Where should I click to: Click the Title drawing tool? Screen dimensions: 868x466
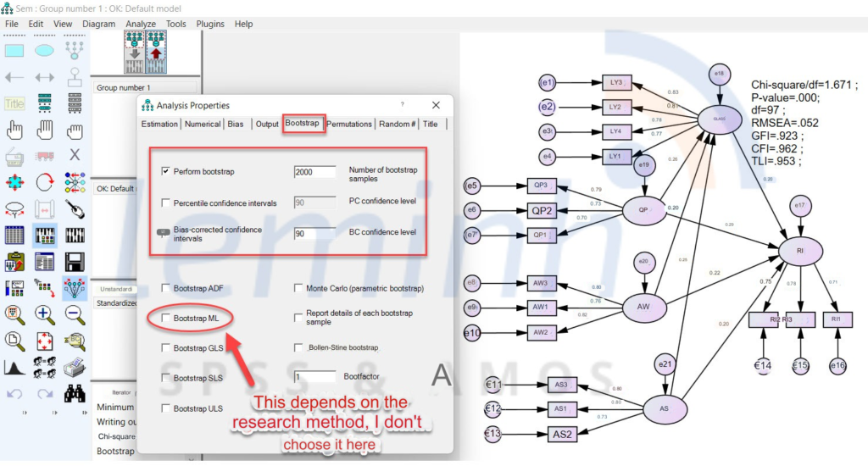point(14,103)
